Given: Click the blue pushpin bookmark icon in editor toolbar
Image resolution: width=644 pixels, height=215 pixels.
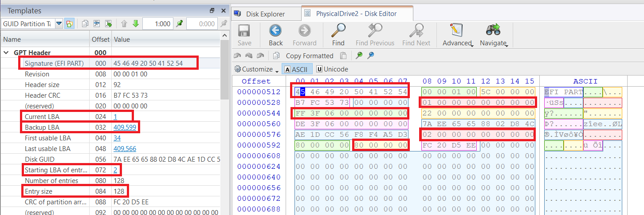Looking at the screenshot, I should click(x=371, y=56).
